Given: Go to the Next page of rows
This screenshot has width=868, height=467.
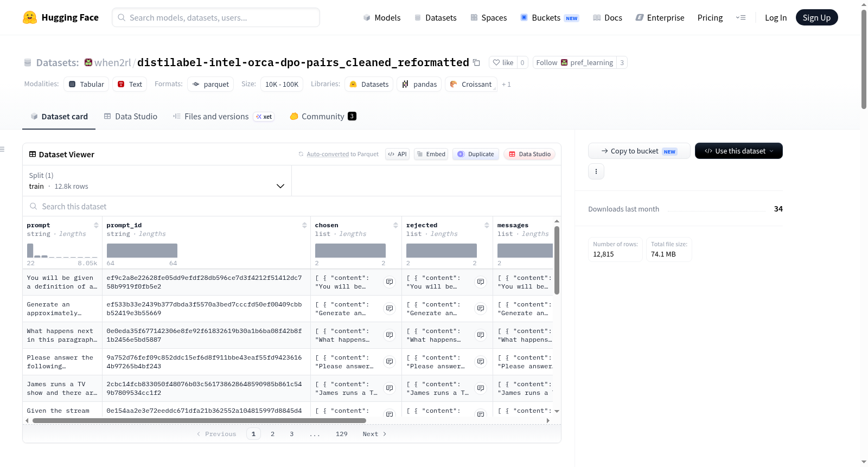Looking at the screenshot, I should 374,434.
